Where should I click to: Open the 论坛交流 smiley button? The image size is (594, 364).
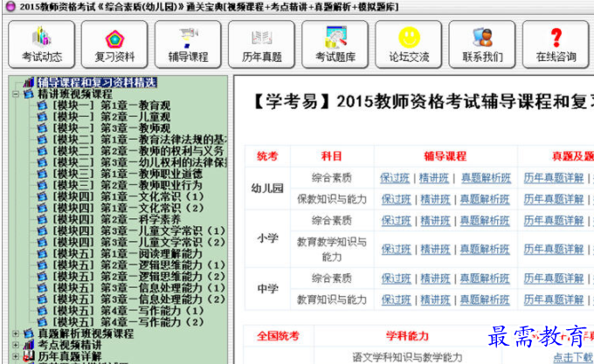coord(409,45)
